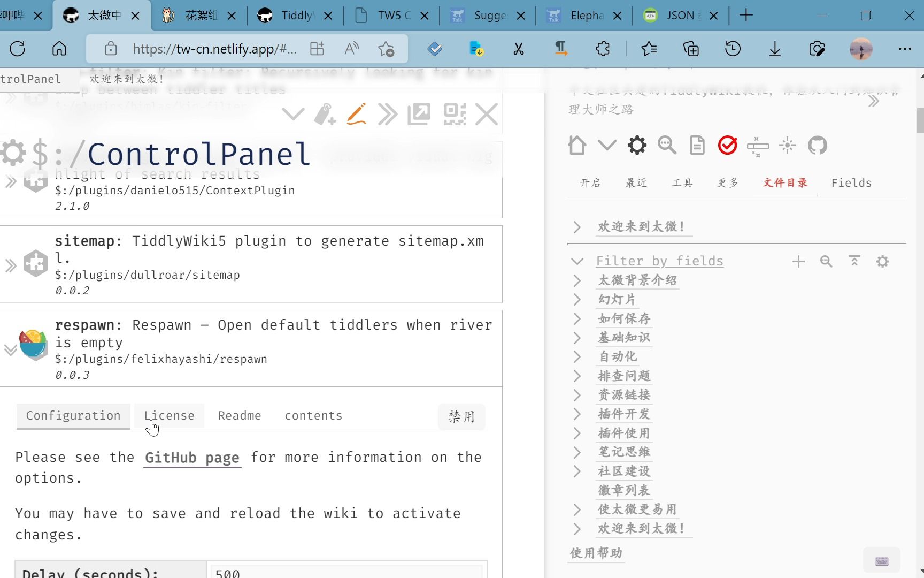This screenshot has width=924, height=578.
Task: Open browser Favorites list icon
Action: (649, 49)
